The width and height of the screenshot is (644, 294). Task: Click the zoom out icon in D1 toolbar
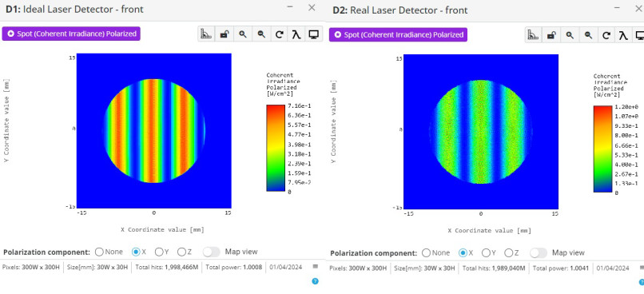point(260,34)
